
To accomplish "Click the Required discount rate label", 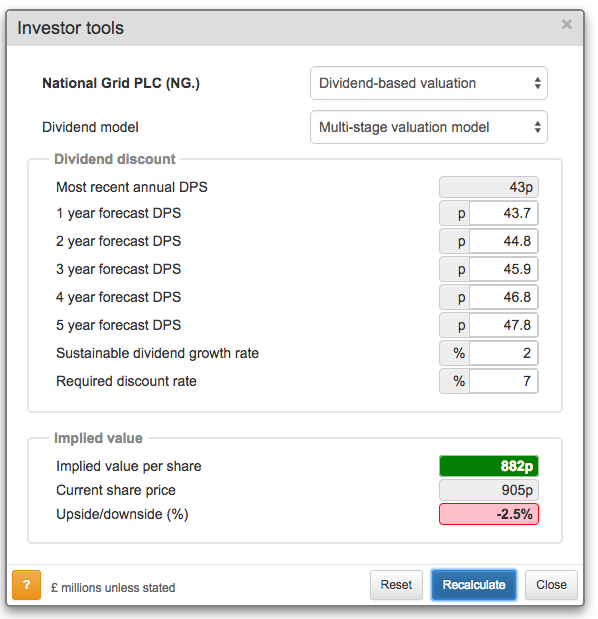I will pos(126,381).
